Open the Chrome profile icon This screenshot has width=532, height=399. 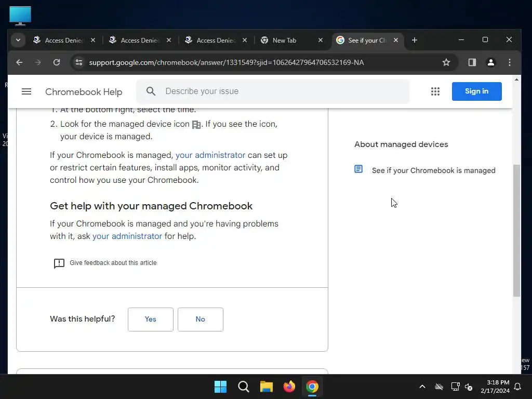(490, 62)
